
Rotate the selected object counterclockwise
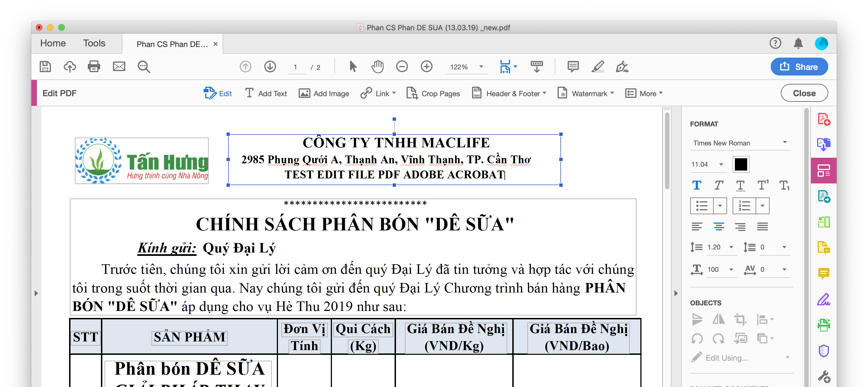point(697,339)
